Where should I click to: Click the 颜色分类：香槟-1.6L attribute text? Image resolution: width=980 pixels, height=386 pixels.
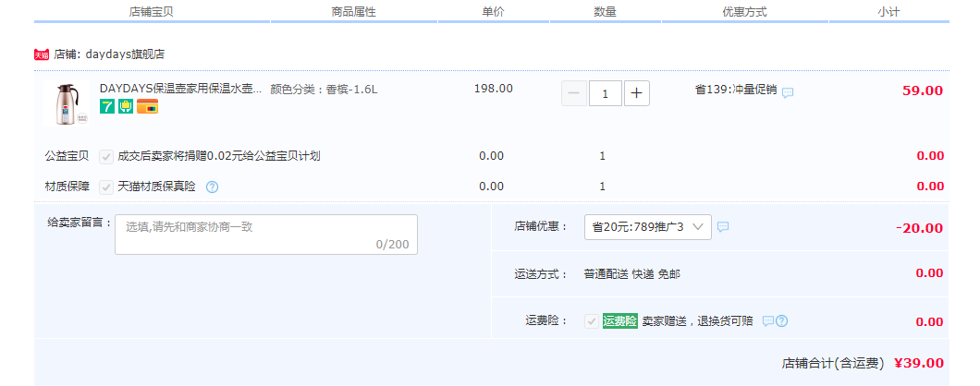tap(324, 90)
